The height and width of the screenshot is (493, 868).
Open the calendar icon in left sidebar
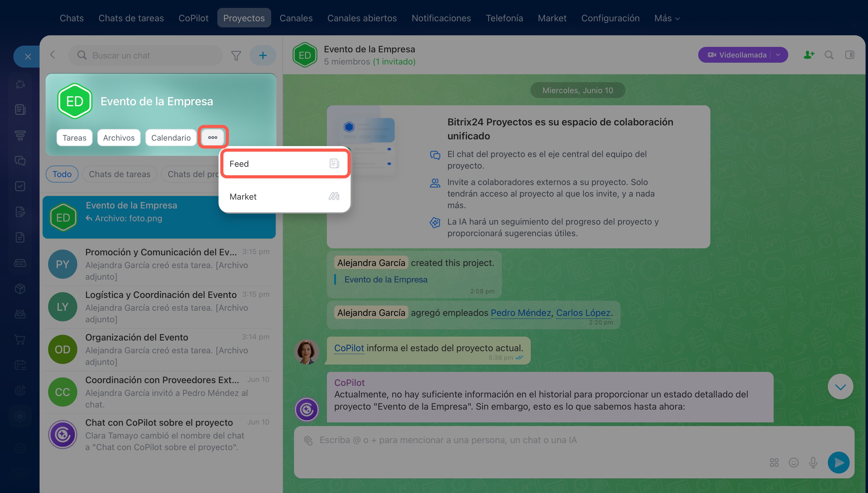click(20, 365)
